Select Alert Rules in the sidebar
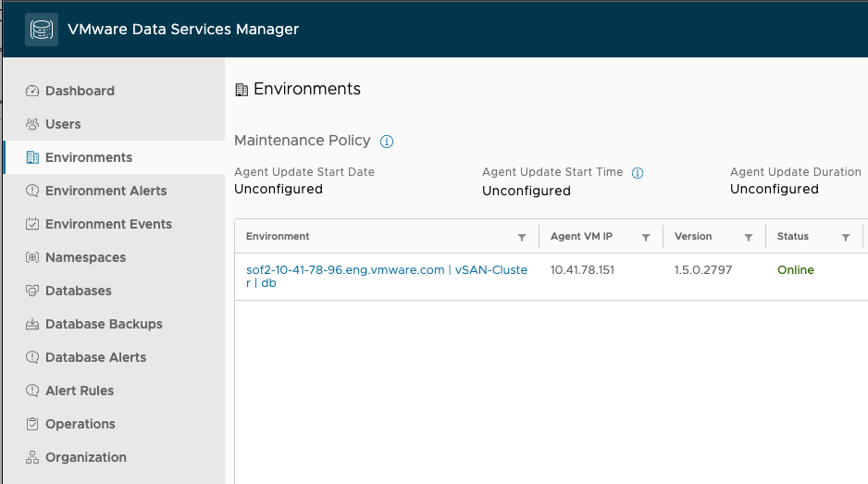The image size is (868, 484). [x=80, y=391]
